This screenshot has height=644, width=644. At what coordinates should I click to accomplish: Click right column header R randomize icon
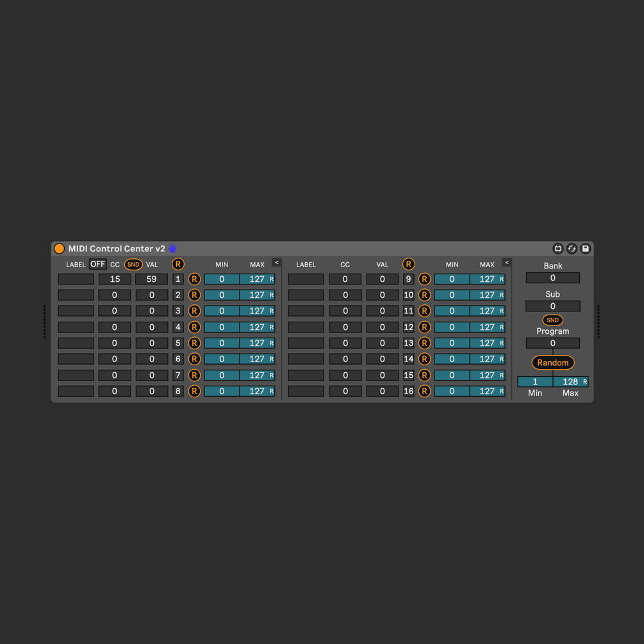coord(408,264)
